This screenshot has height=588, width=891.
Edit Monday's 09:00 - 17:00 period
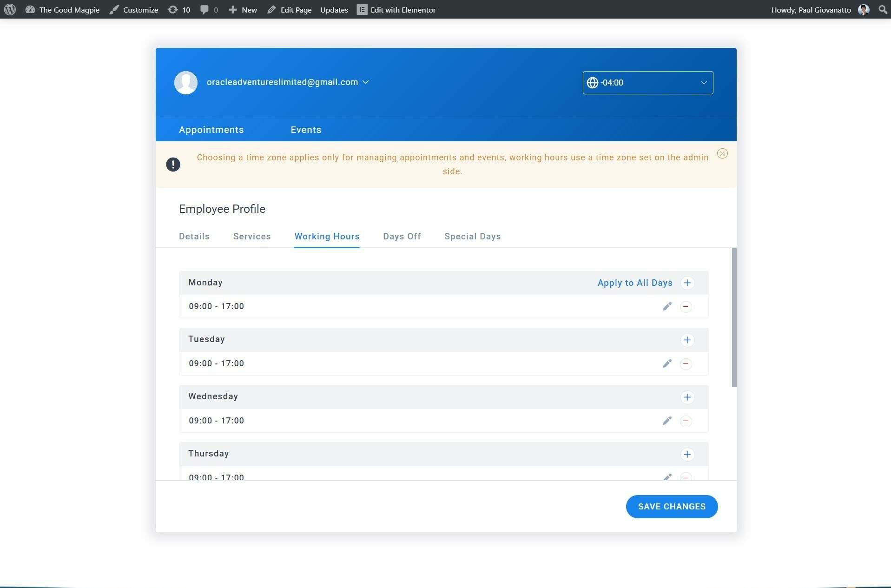pyautogui.click(x=667, y=306)
